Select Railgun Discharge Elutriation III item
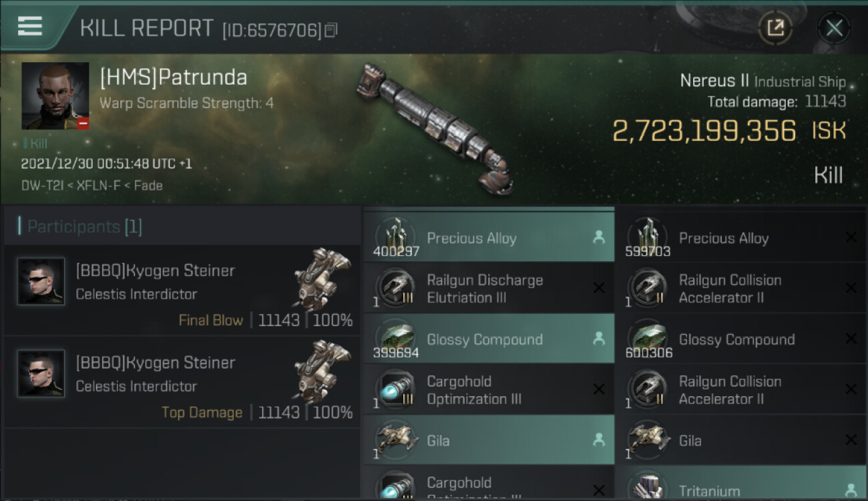868x501 pixels. coord(489,289)
